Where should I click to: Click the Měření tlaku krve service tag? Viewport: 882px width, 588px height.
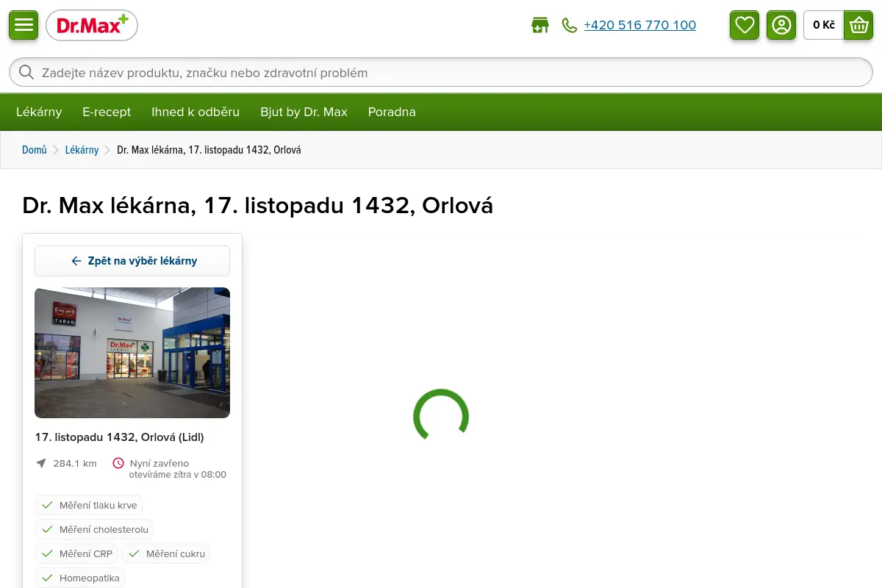tap(89, 505)
